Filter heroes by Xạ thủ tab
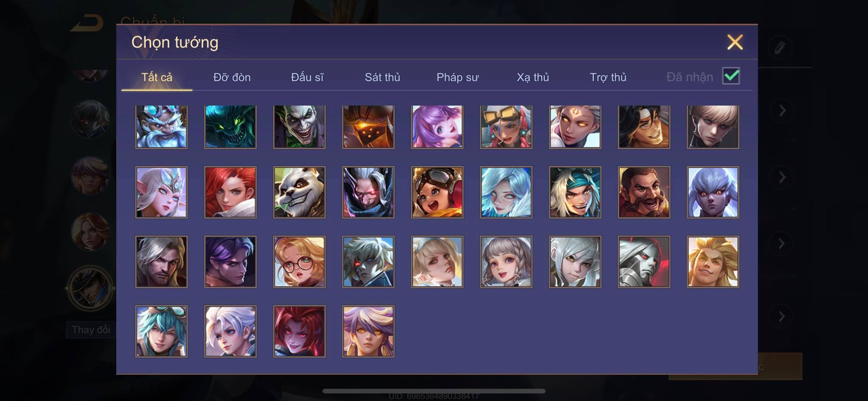The image size is (868, 401). (533, 77)
